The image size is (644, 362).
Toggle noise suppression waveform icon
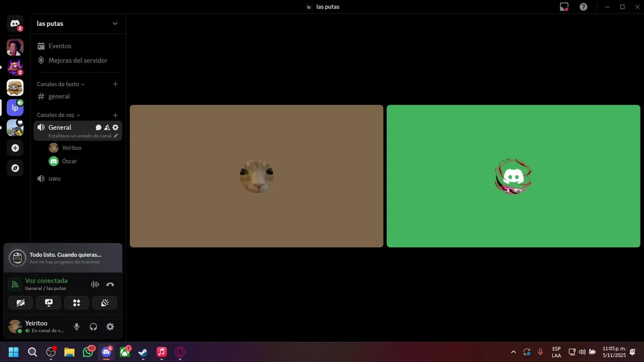click(95, 285)
